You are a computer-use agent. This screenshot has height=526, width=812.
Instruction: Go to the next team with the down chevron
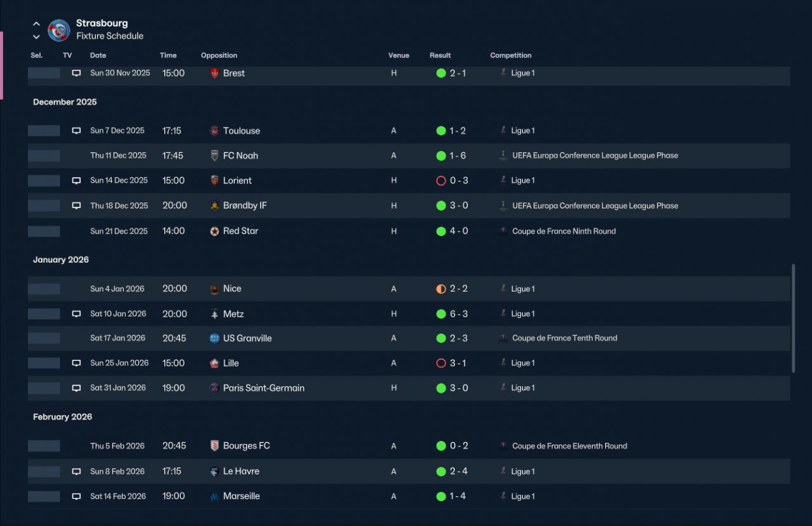(36, 37)
